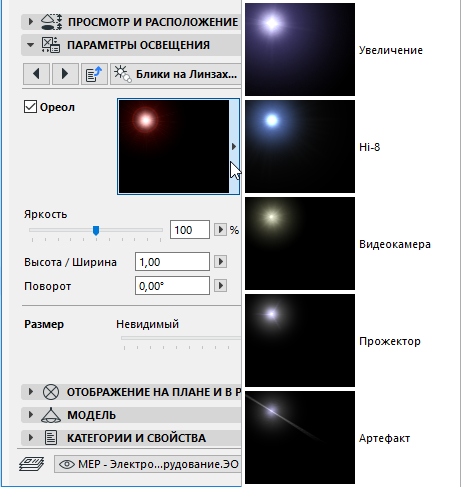
Task: Open the Яркость value arrow button
Action: pyautogui.click(x=220, y=230)
